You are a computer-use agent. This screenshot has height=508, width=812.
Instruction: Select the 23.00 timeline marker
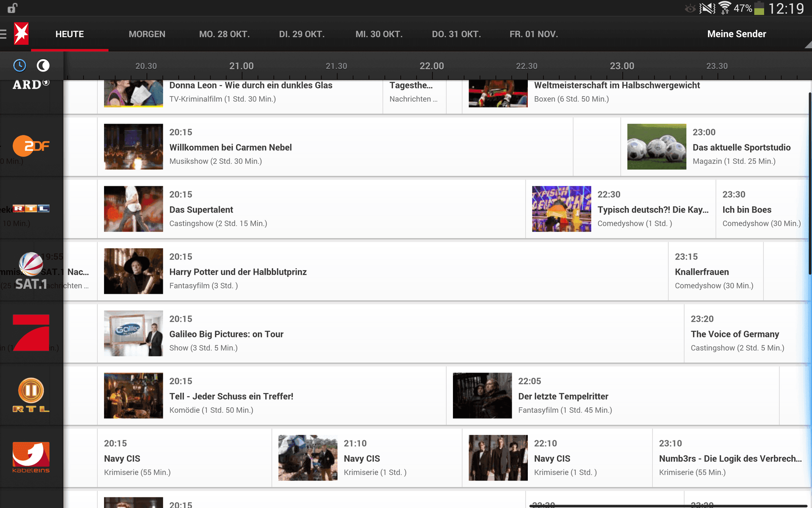pyautogui.click(x=622, y=66)
